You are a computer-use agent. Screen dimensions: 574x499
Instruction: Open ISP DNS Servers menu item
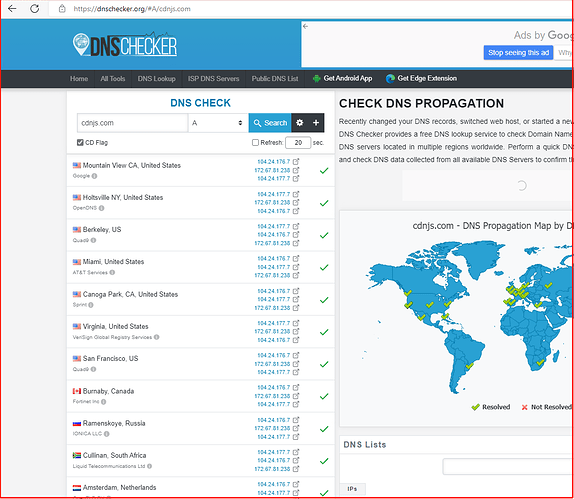pyautogui.click(x=213, y=79)
